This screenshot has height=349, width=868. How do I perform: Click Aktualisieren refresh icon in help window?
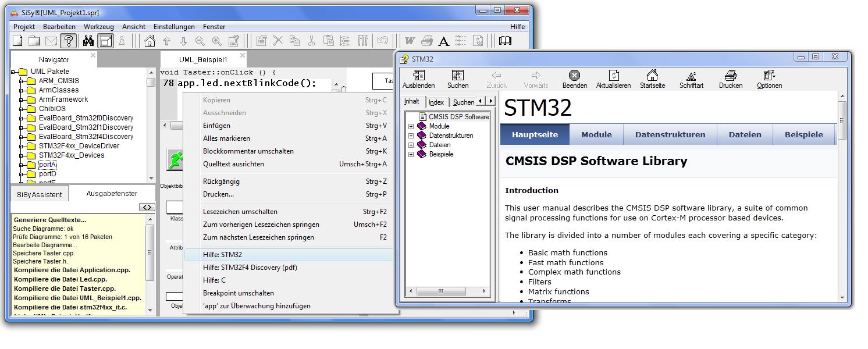613,80
